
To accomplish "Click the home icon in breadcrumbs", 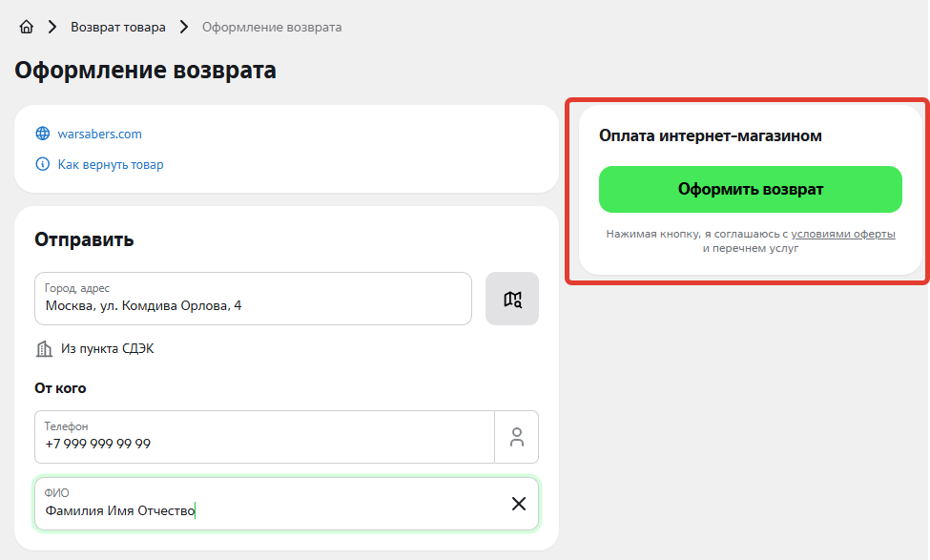I will pos(27,27).
